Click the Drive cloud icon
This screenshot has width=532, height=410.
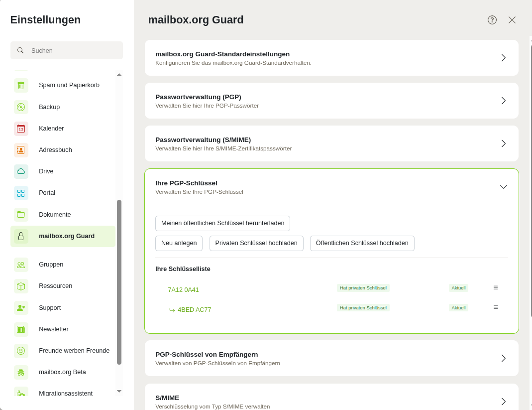tap(21, 171)
